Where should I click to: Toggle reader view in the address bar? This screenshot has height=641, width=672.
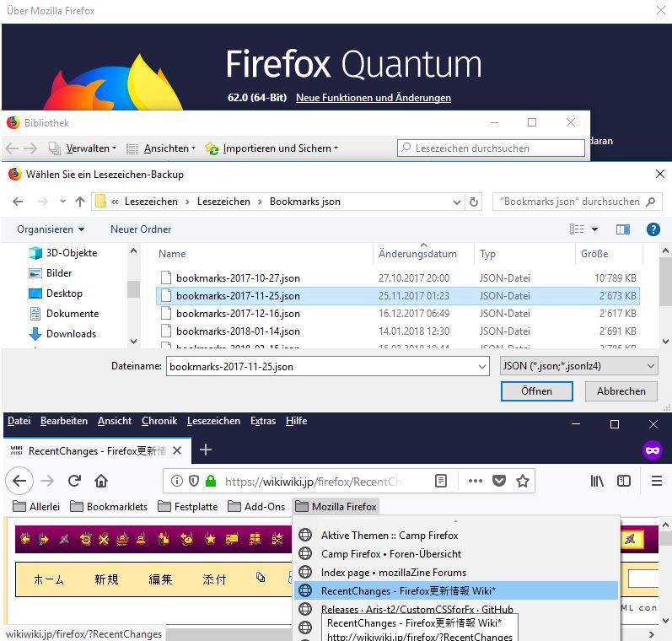coord(441,481)
